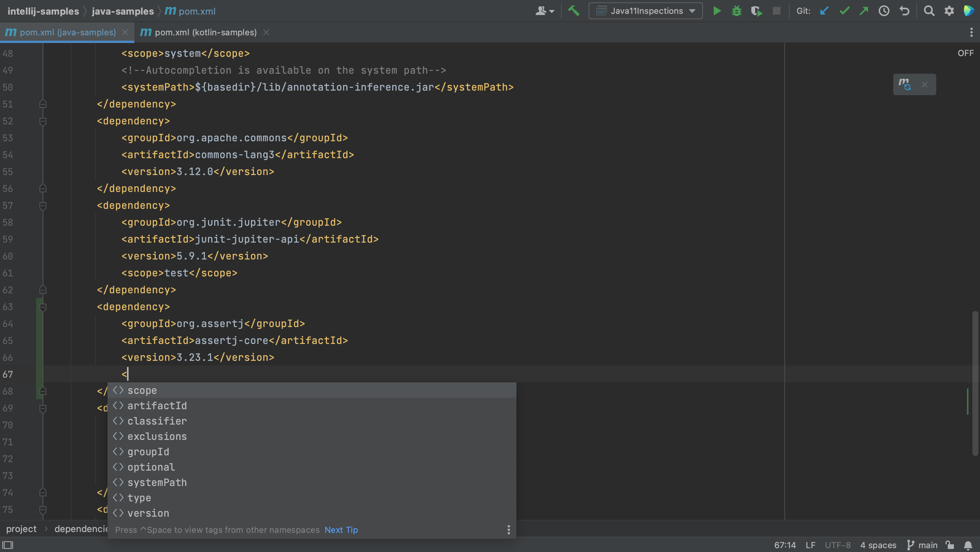This screenshot has width=980, height=552.
Task: Update project with the blue Git arrow
Action: coord(824,11)
